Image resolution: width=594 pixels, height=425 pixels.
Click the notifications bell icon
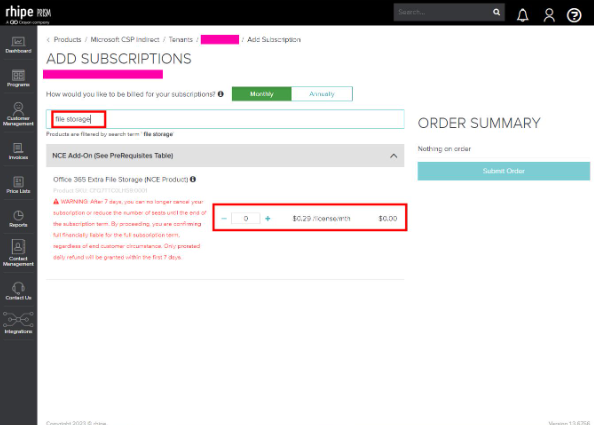point(523,15)
